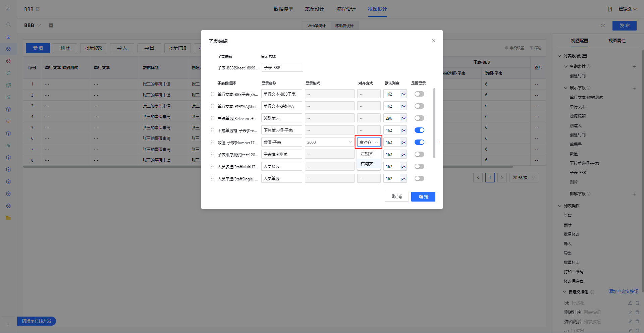Click the table's horizontal scrollbar
The width and height of the screenshot is (644, 333).
268,167
